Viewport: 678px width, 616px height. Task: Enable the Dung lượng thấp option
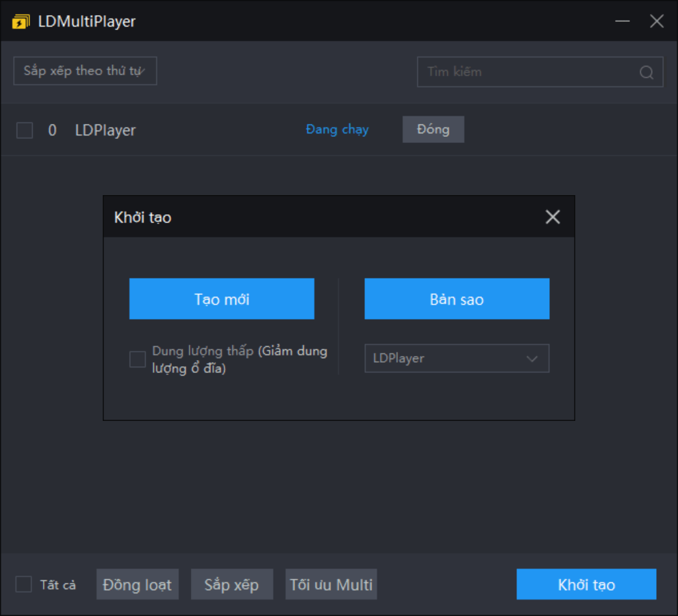136,359
